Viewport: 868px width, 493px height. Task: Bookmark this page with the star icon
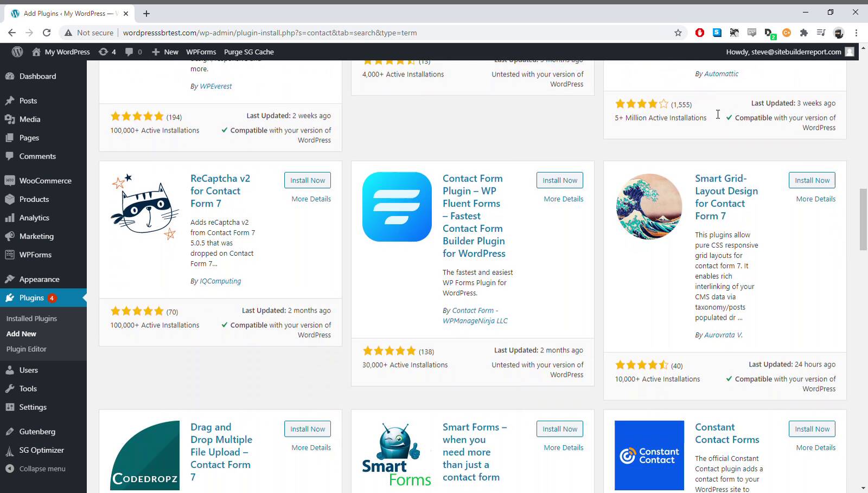click(678, 33)
